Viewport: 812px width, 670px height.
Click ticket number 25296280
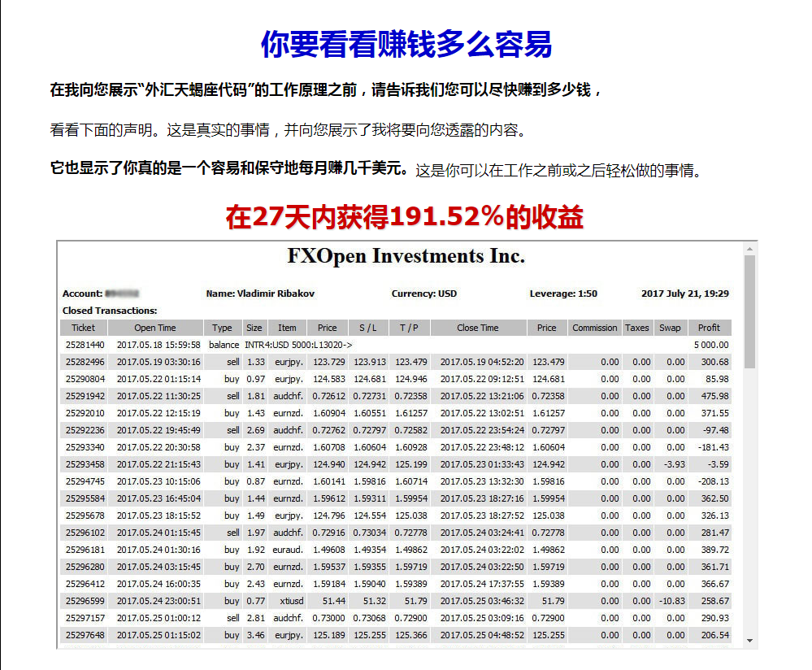click(x=85, y=568)
